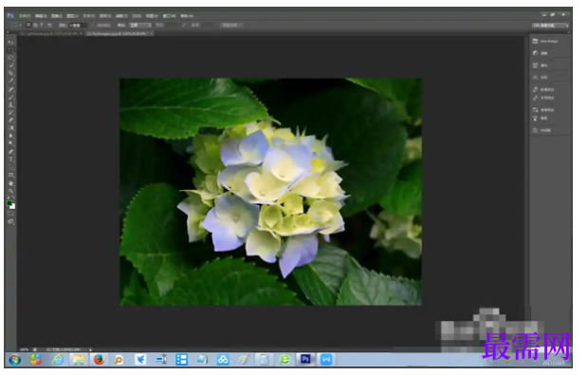Open the Windows Start menu

tap(14, 360)
